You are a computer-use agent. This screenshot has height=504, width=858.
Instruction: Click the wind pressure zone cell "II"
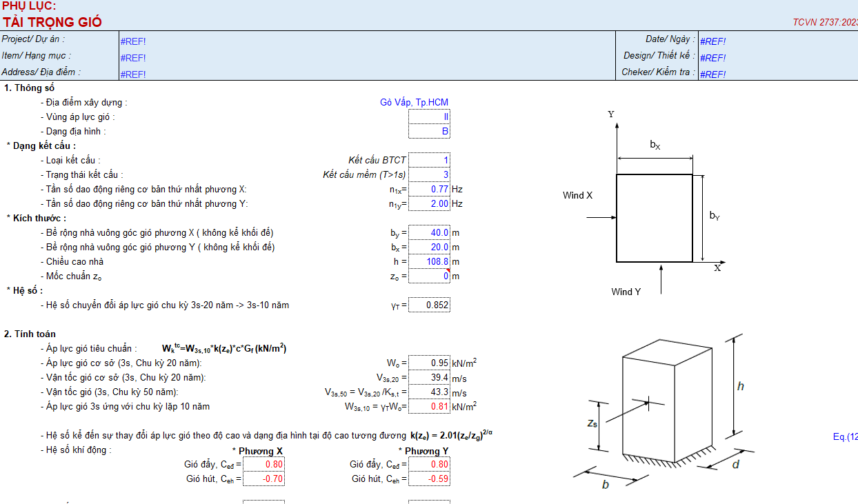pos(429,117)
